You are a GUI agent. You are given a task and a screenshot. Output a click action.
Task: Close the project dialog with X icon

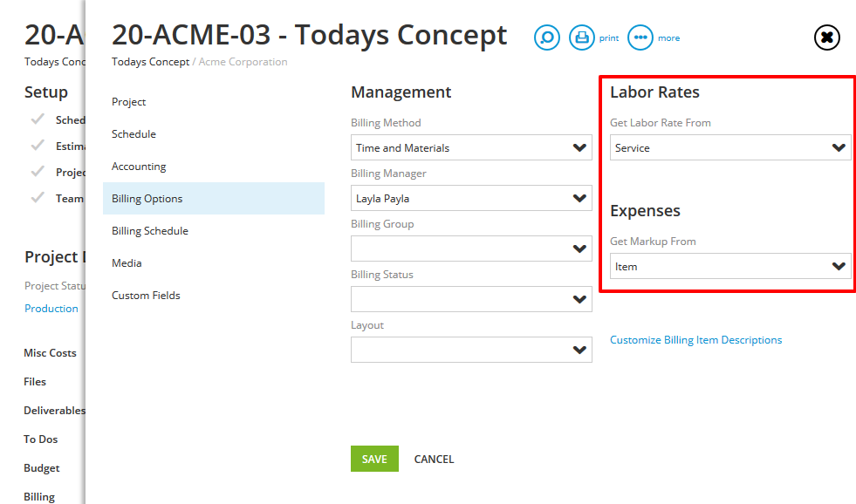tap(827, 37)
